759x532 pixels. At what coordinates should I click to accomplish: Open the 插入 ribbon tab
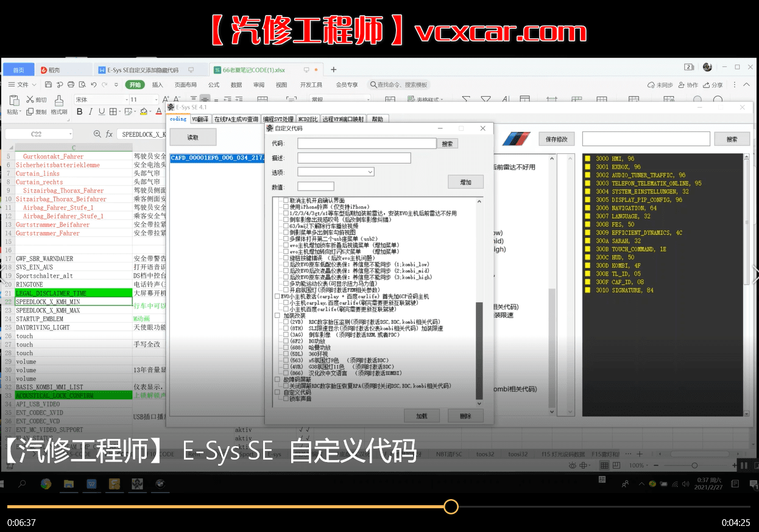tap(157, 85)
